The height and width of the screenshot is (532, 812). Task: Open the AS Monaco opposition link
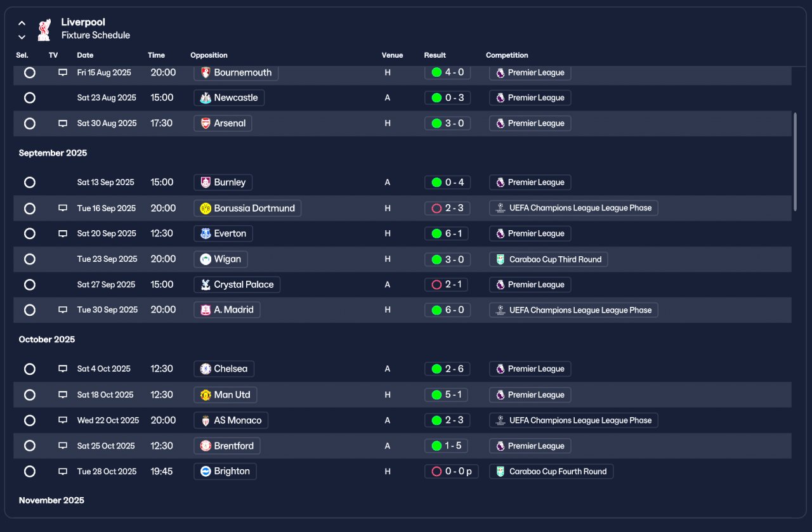tap(231, 420)
